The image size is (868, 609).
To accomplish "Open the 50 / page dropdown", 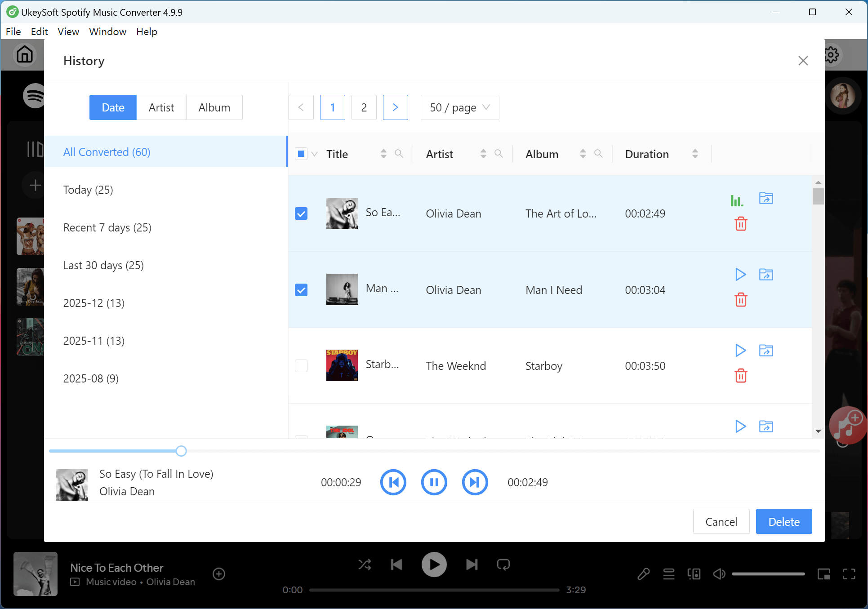I will tap(459, 107).
